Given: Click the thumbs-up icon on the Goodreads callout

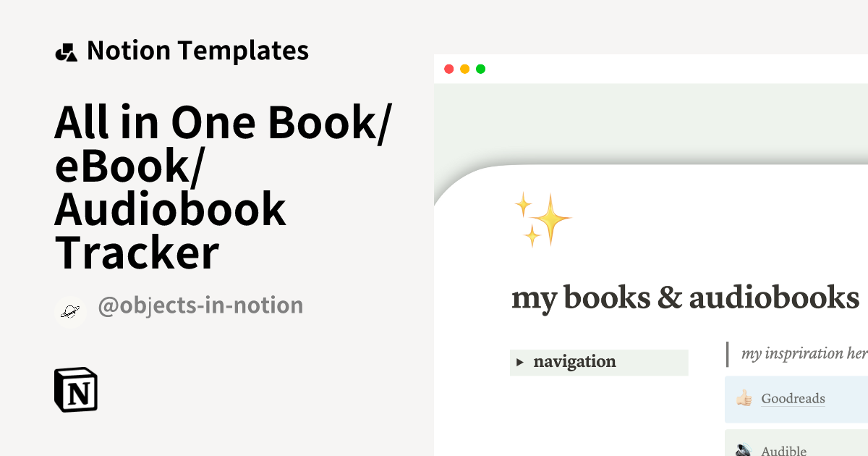Looking at the screenshot, I should pos(743,398).
